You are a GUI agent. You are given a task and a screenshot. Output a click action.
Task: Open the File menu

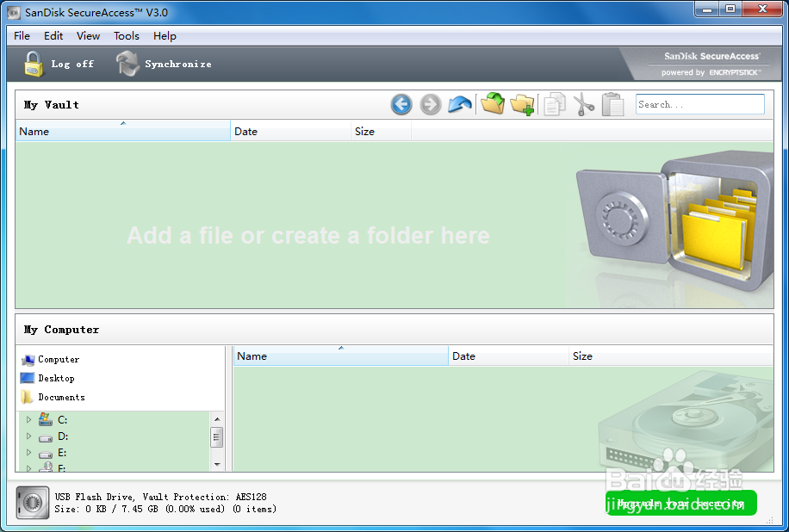(22, 35)
